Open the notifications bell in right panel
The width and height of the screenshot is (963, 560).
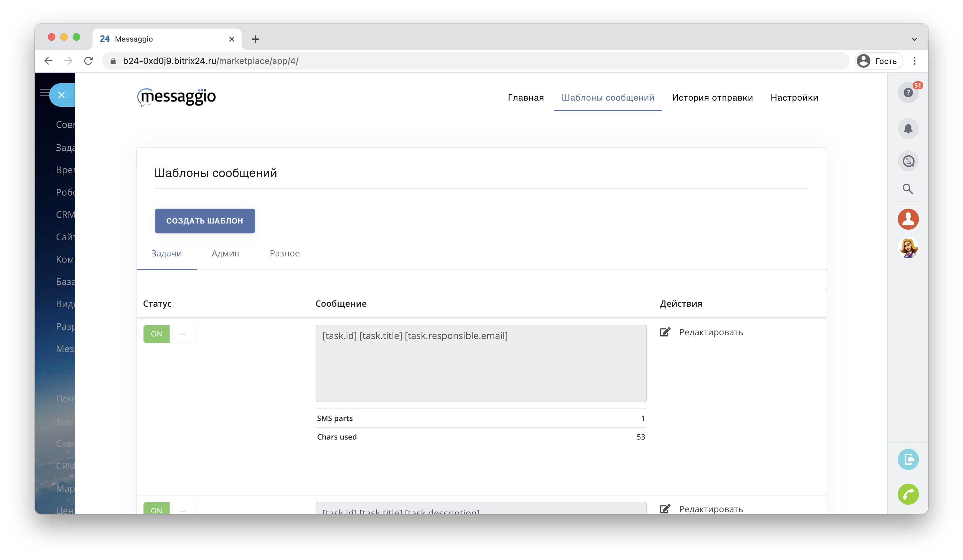click(x=908, y=128)
